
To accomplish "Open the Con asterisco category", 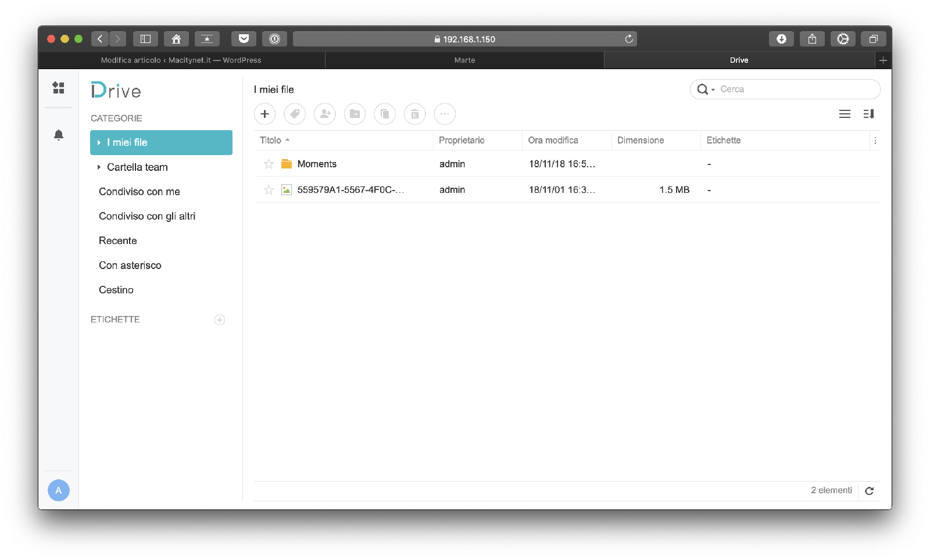I will [130, 265].
